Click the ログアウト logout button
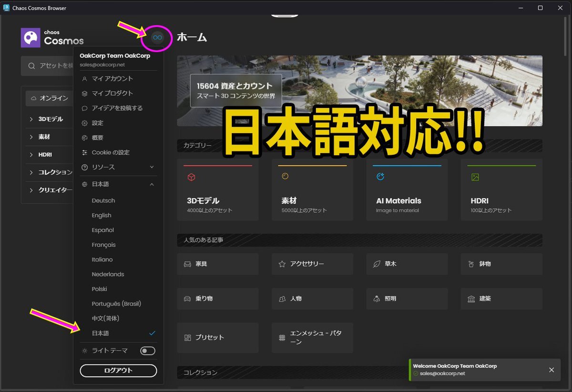This screenshot has width=572, height=392. pos(118,371)
